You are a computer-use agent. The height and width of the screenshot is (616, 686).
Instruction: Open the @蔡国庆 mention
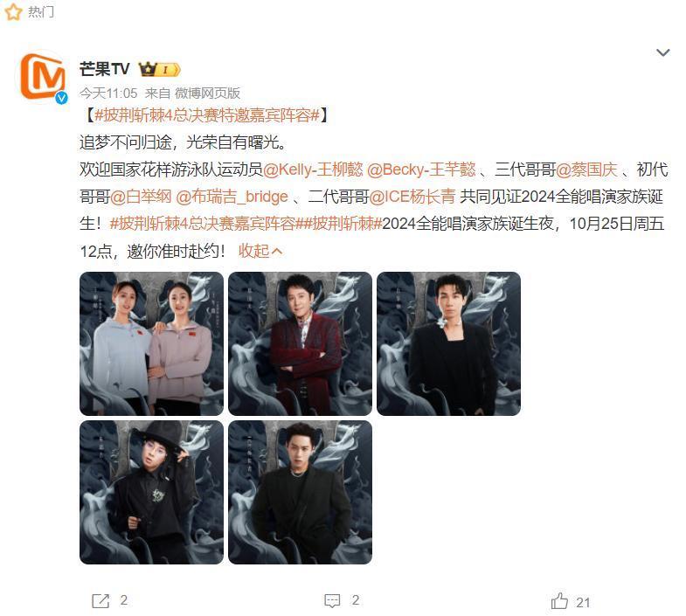click(x=586, y=170)
